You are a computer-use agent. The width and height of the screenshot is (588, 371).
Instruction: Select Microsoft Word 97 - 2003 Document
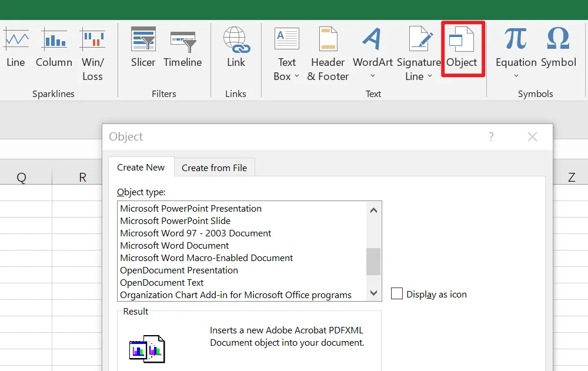tap(195, 233)
